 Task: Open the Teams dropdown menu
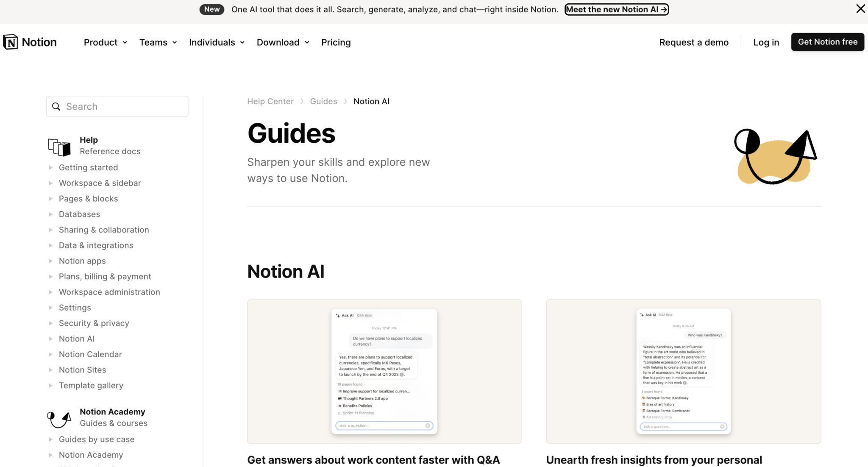coord(158,42)
